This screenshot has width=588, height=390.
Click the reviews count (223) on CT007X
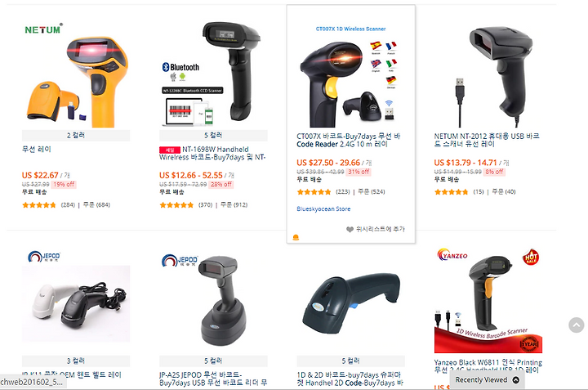pyautogui.click(x=342, y=192)
